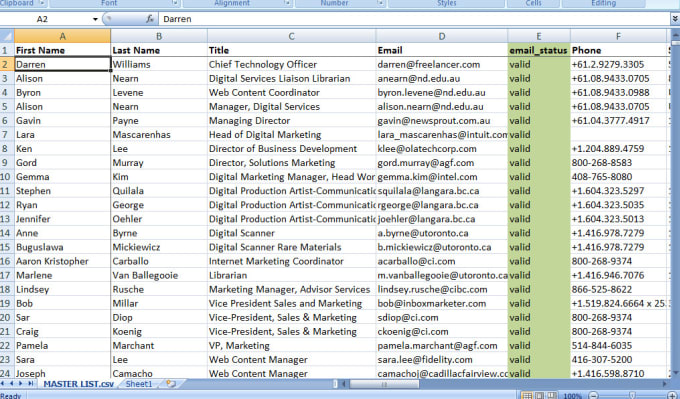The width and height of the screenshot is (680, 399).
Task: Click the zoom slider handle
Action: (x=633, y=396)
